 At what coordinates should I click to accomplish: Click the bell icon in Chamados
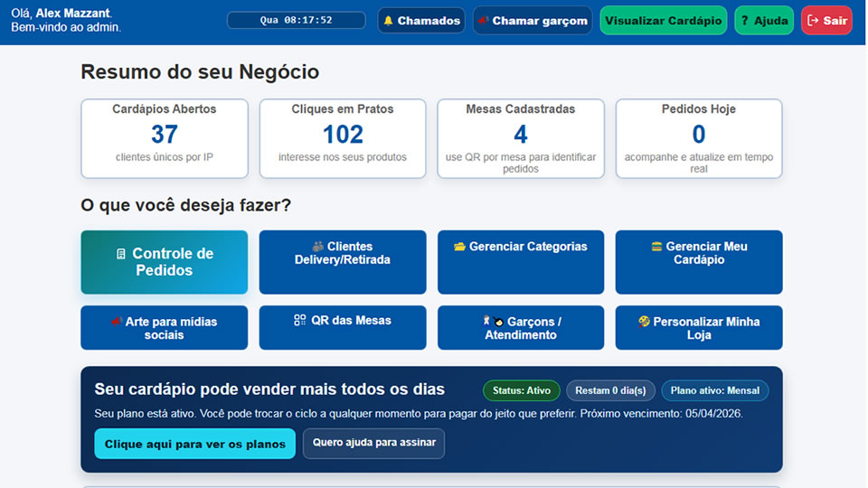click(389, 21)
